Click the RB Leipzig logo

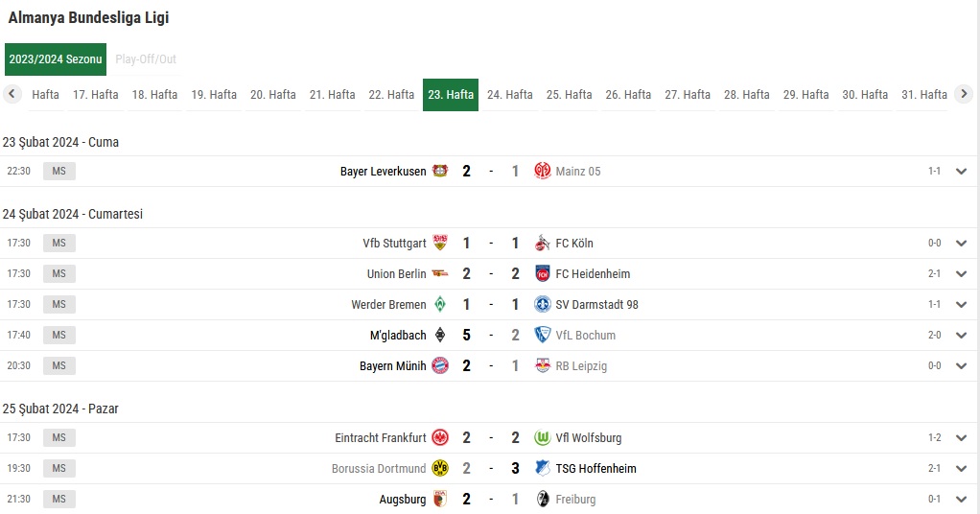[x=542, y=365]
